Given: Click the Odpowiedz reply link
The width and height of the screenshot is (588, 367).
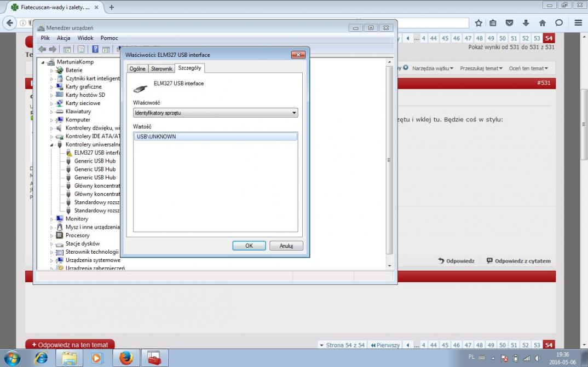Looking at the screenshot, I should [x=457, y=261].
